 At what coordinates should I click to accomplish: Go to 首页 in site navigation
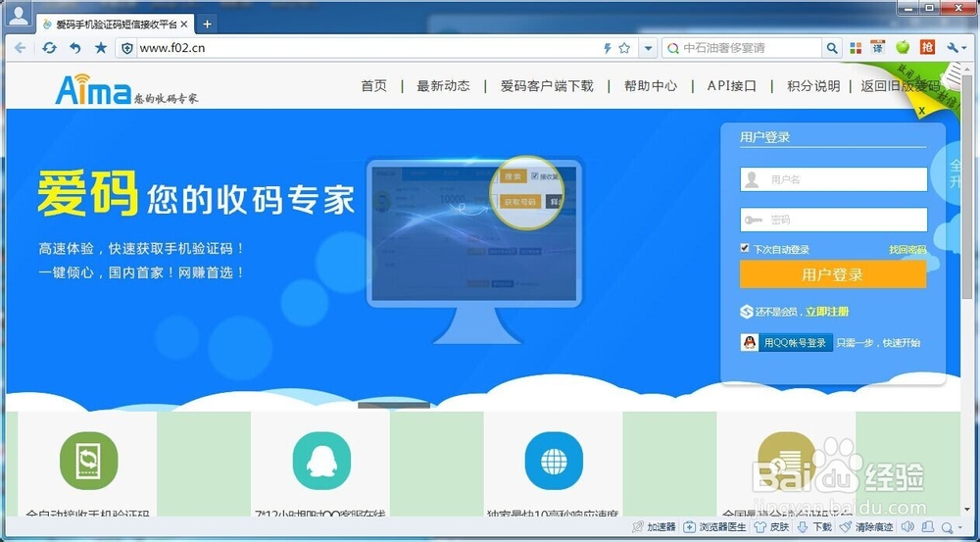(374, 86)
